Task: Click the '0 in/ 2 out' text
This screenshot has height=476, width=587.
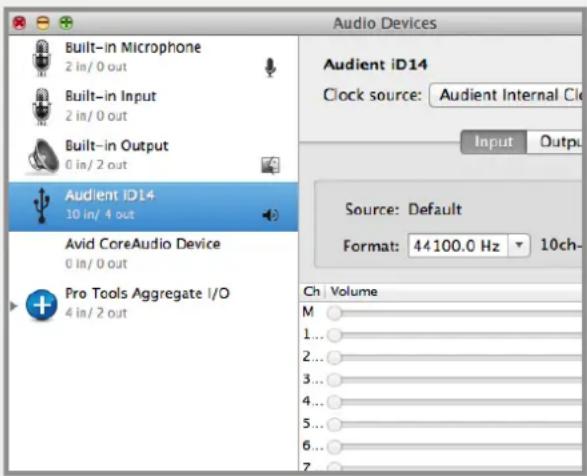Action: [96, 165]
